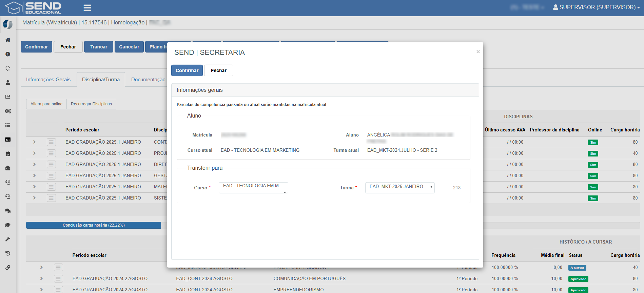
Task: Click the Trancar button
Action: click(x=99, y=47)
